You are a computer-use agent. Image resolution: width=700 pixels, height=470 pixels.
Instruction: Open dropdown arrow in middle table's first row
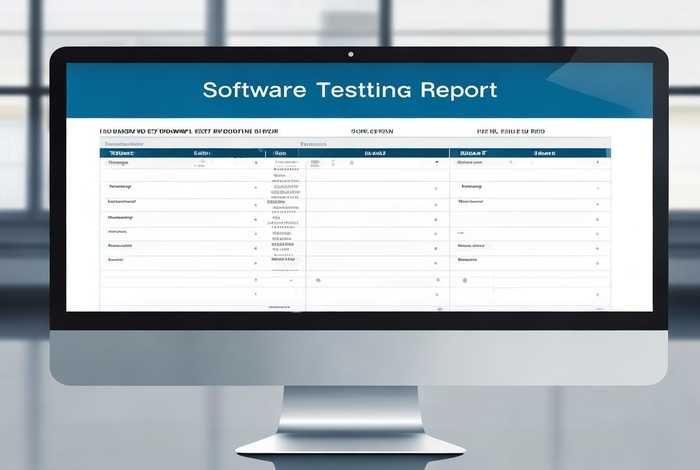435,162
